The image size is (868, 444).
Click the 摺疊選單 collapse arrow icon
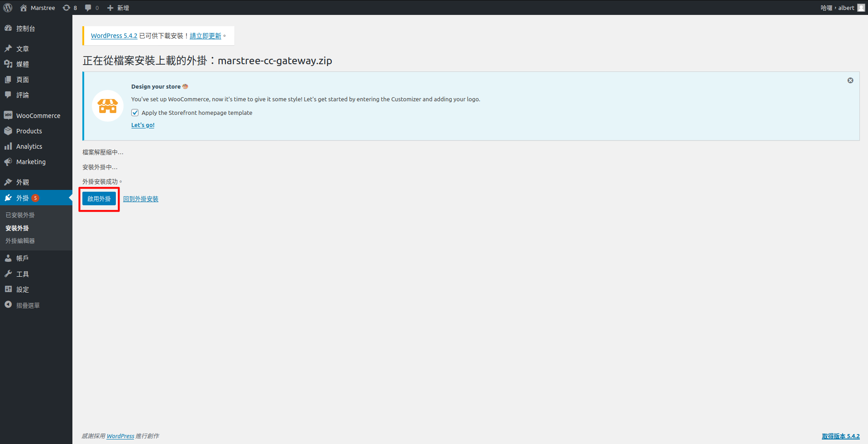(x=8, y=305)
